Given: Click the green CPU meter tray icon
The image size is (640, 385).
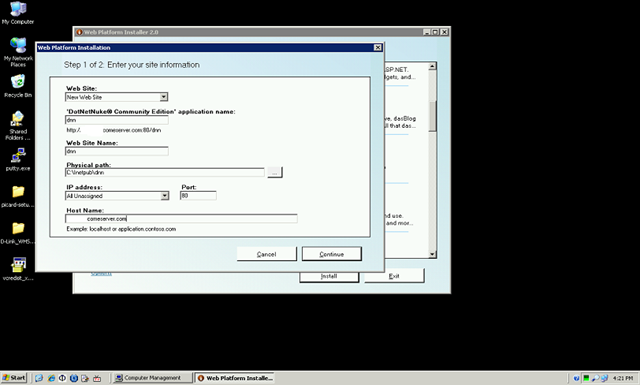Looking at the screenshot, I should coord(587,378).
